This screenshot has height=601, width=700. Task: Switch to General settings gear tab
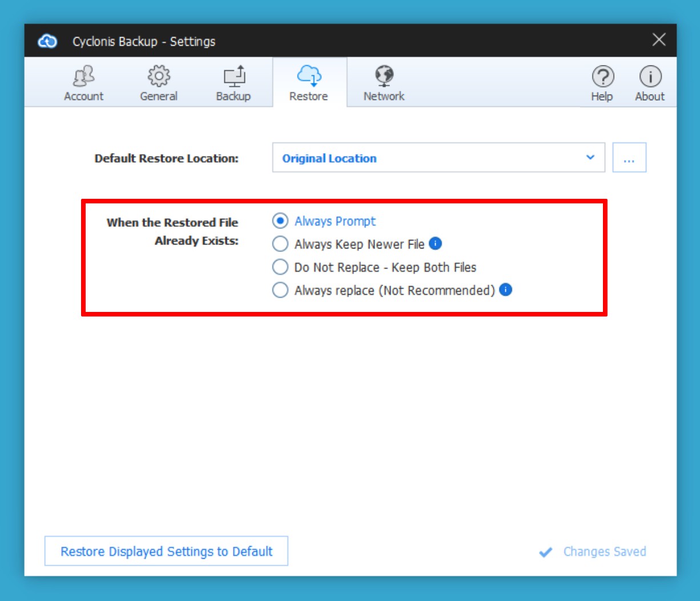(x=159, y=83)
